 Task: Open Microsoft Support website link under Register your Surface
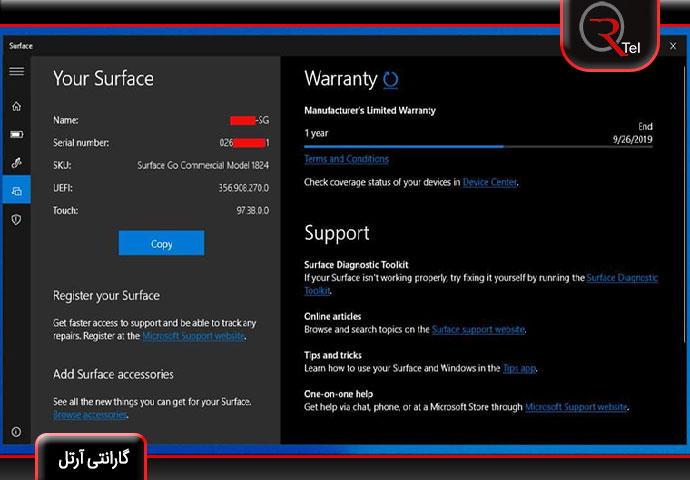pos(194,336)
